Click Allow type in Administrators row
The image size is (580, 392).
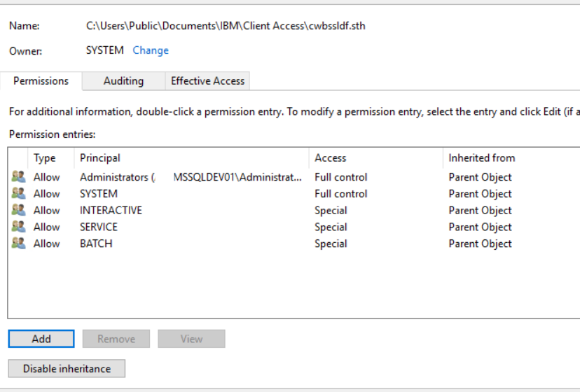pyautogui.click(x=47, y=177)
